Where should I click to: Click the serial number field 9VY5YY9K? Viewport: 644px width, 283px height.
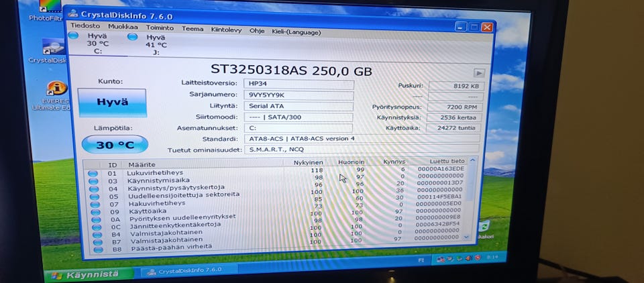point(299,95)
